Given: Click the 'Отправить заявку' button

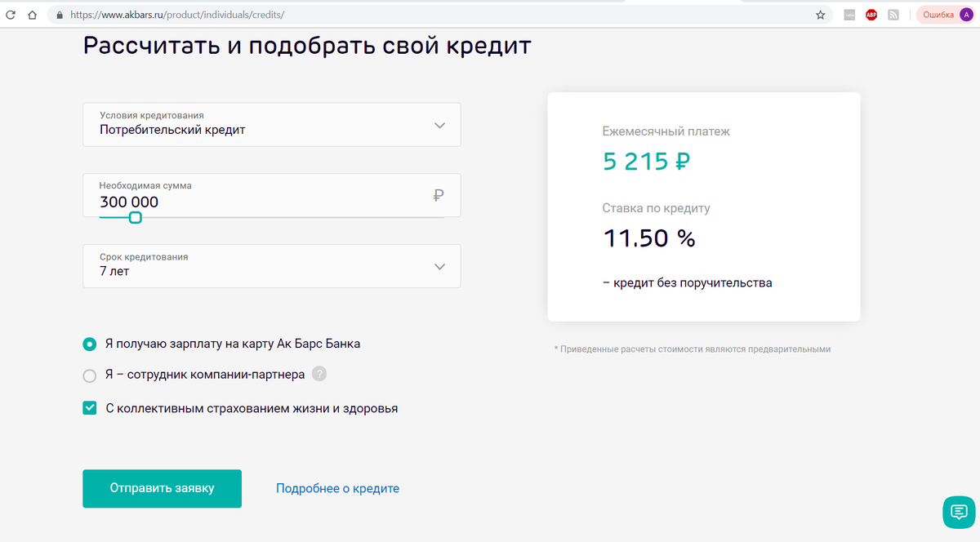Looking at the screenshot, I should [162, 488].
